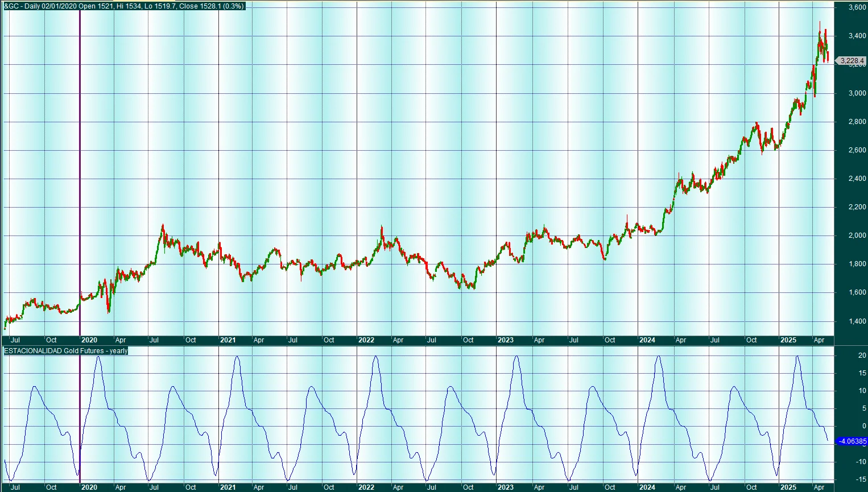868x492 pixels.
Task: Click the 2,800 price axis label
Action: [x=857, y=122]
